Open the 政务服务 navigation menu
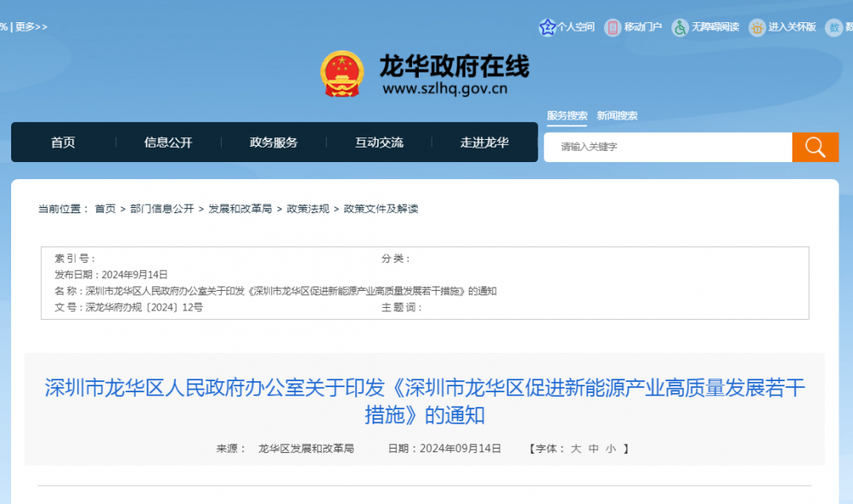Screen dimensions: 853x504 [274, 142]
